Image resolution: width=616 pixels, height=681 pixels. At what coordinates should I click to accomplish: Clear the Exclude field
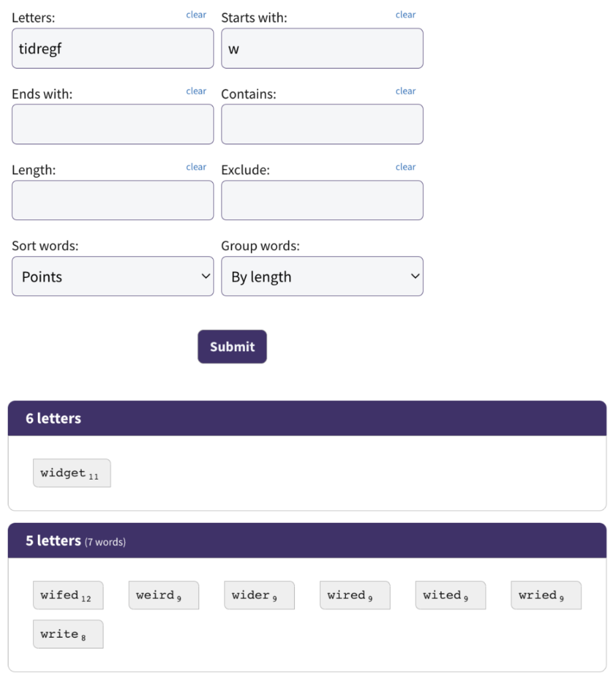(x=405, y=167)
